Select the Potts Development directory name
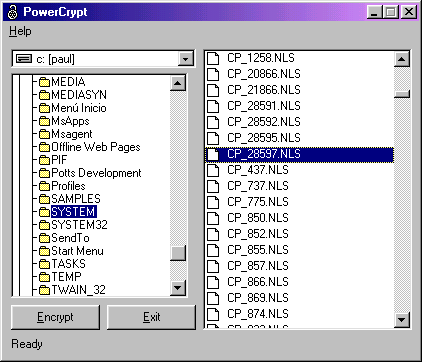This screenshot has height=362, width=422. [x=96, y=173]
